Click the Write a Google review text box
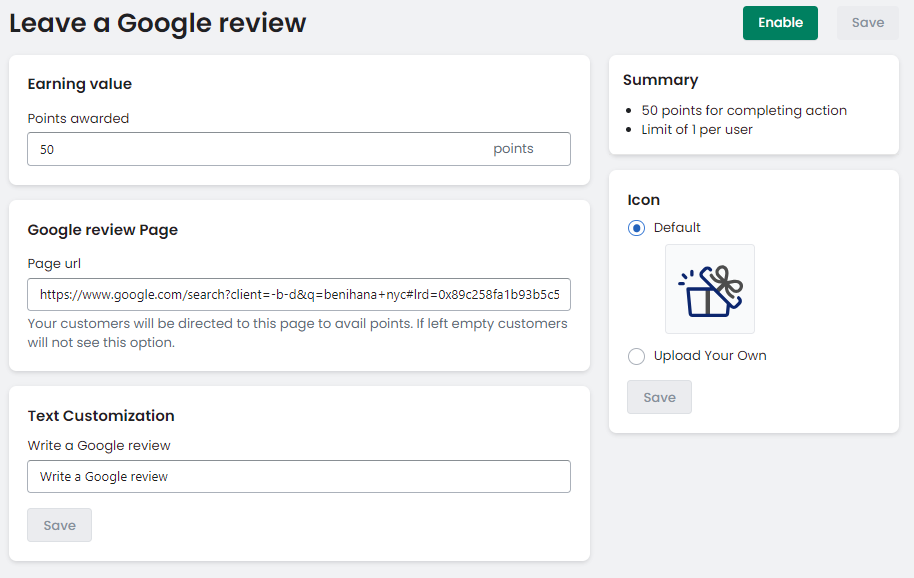 tap(298, 477)
